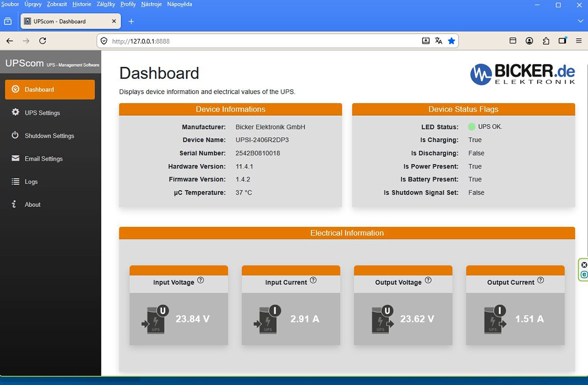The width and height of the screenshot is (588, 385).
Task: Click the shield site-information icon
Action: click(104, 41)
